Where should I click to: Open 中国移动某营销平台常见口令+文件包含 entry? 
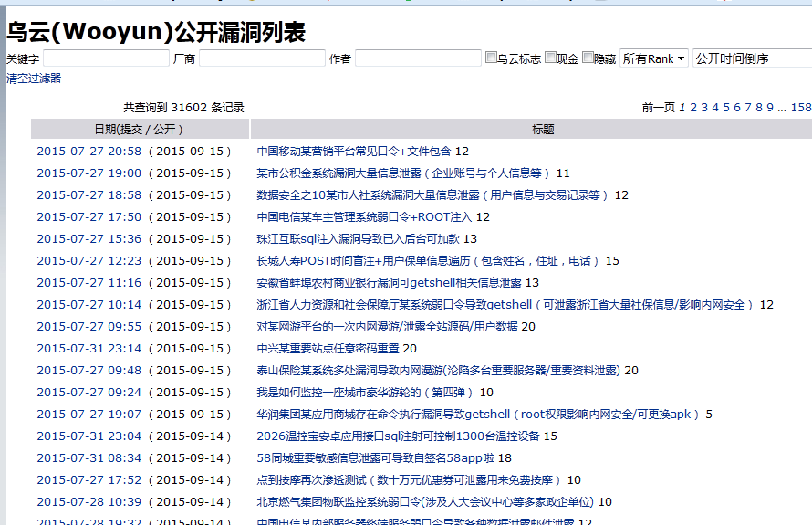point(354,152)
